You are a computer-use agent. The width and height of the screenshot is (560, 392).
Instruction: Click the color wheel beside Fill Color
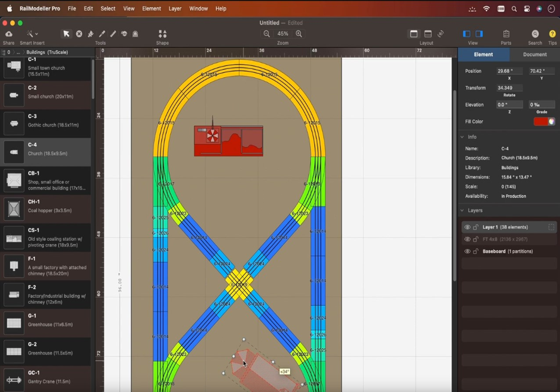(x=552, y=122)
